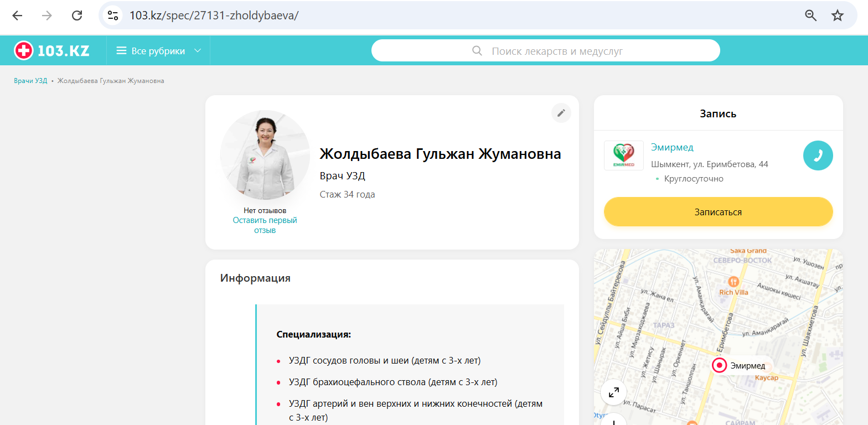
Task: Click the address Шымкент, ул. Еримбетова, 44
Action: click(x=710, y=164)
